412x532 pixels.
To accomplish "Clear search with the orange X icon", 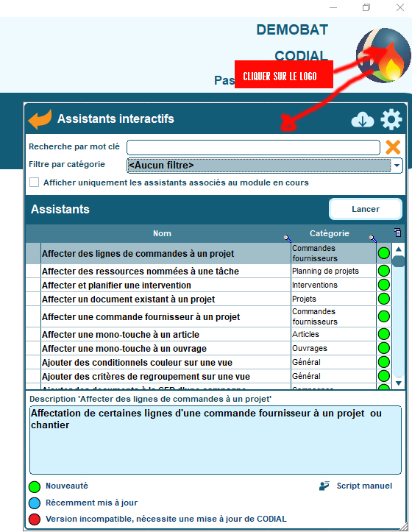I will pyautogui.click(x=393, y=147).
